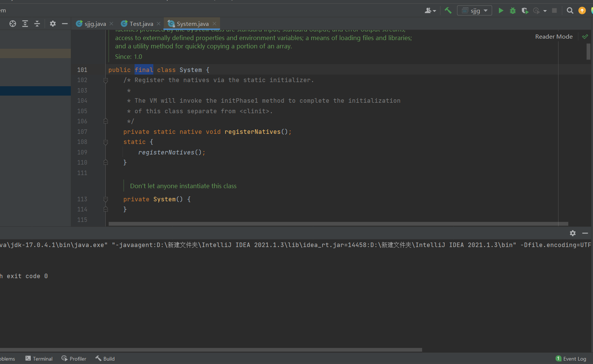Open the user account dropdown

(430, 10)
